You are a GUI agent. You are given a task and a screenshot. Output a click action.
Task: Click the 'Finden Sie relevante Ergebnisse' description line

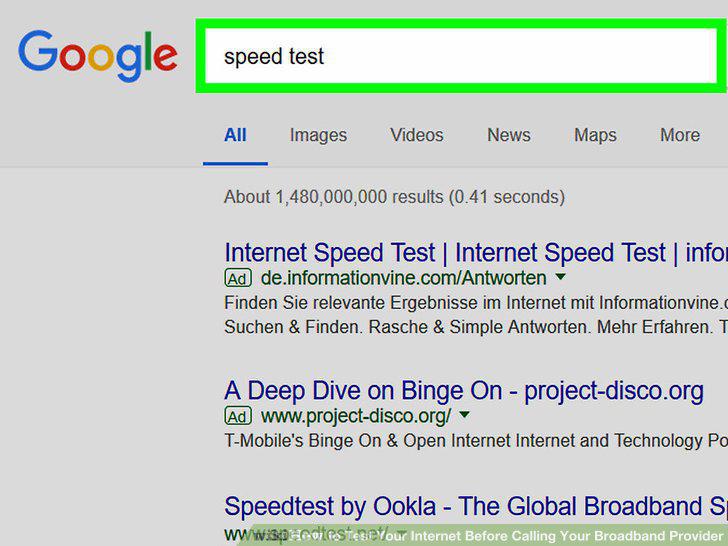[476, 303]
